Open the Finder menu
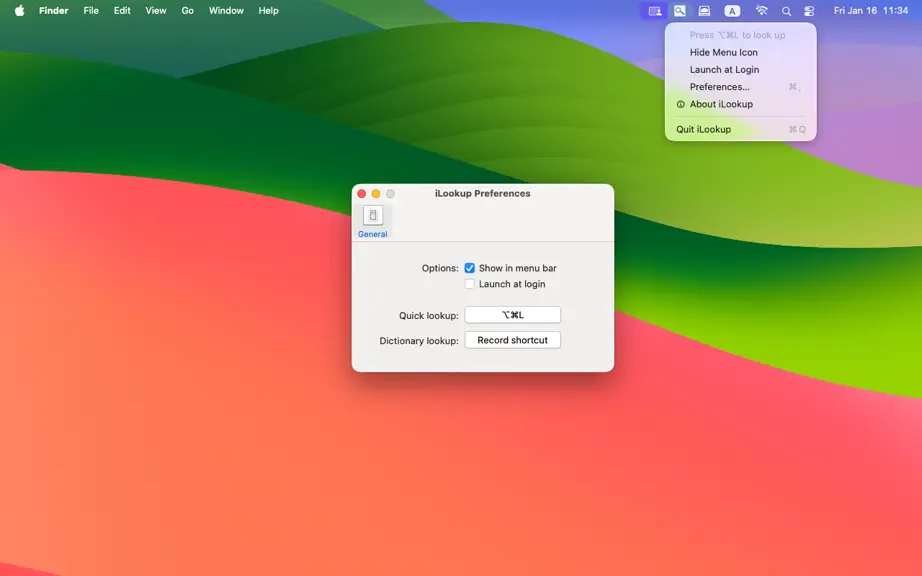Screen dimensions: 922x576 click(x=54, y=11)
